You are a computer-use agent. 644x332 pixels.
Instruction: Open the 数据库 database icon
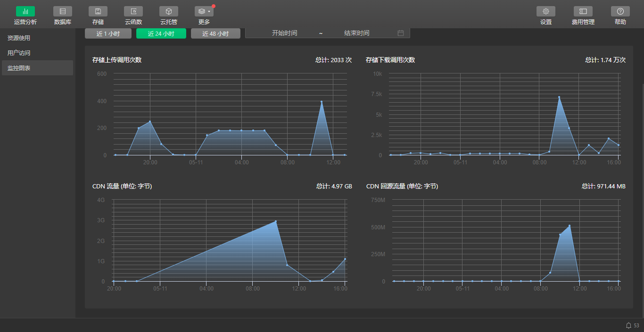point(63,11)
